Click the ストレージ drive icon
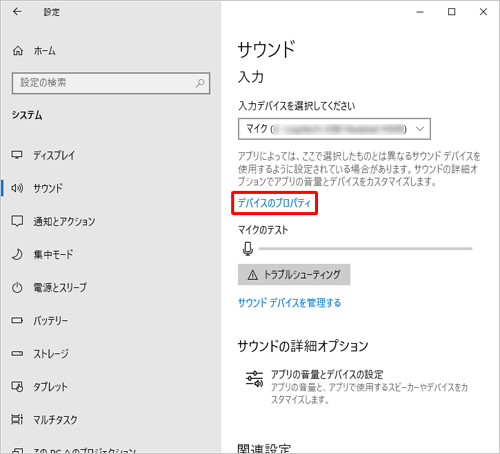Screen dimensions: 500x454 coord(17,353)
